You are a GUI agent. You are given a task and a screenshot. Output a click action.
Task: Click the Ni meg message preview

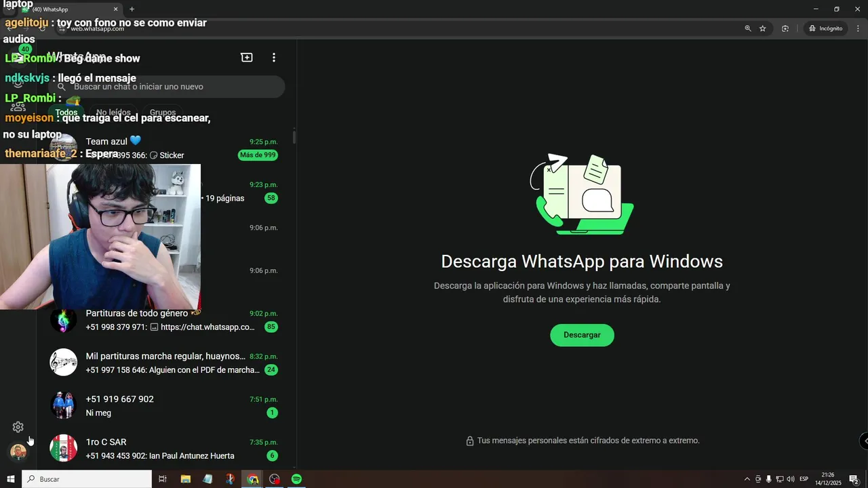[x=98, y=413]
